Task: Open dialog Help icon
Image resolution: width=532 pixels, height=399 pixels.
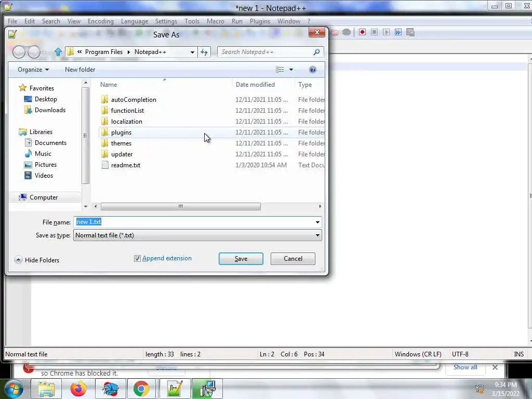Action: [x=312, y=70]
